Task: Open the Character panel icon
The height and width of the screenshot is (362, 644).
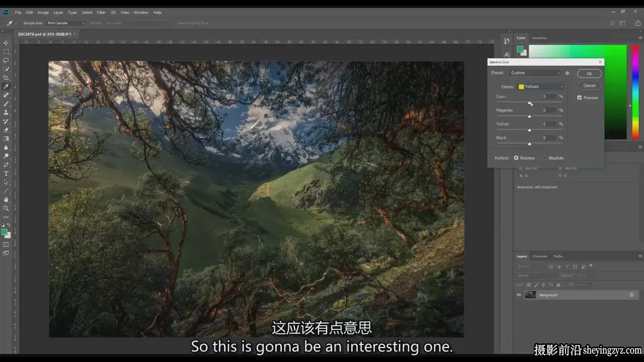Action: point(507,54)
